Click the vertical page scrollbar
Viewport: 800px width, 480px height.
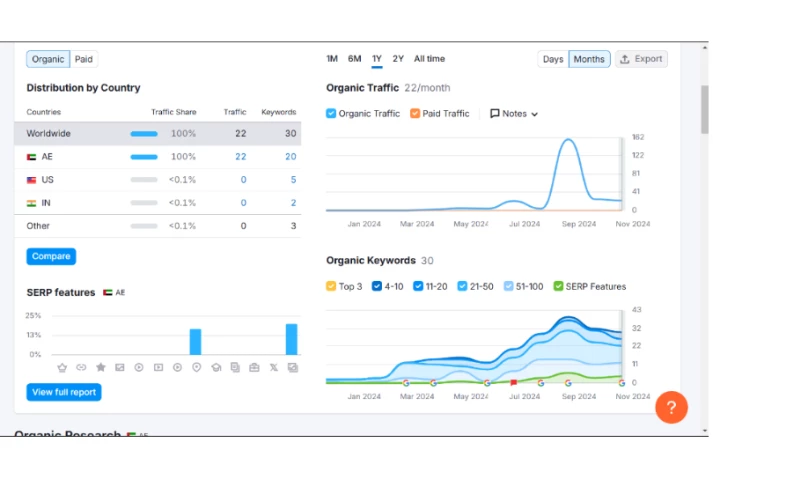click(x=704, y=110)
